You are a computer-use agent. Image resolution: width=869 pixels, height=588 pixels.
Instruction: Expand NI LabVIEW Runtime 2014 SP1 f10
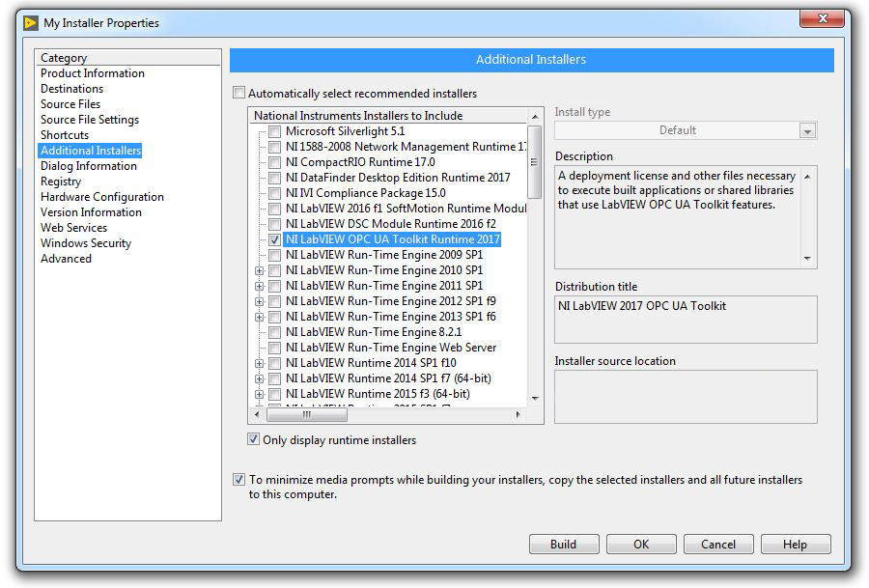260,364
